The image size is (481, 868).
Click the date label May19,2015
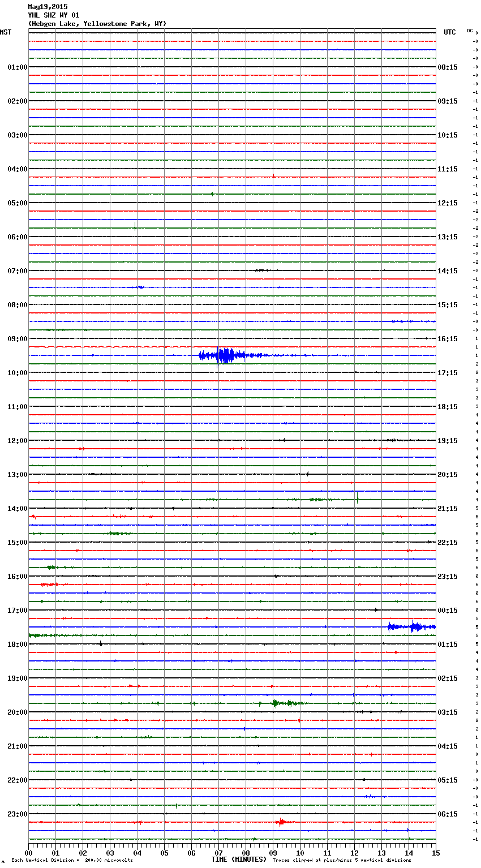pyautogui.click(x=48, y=7)
